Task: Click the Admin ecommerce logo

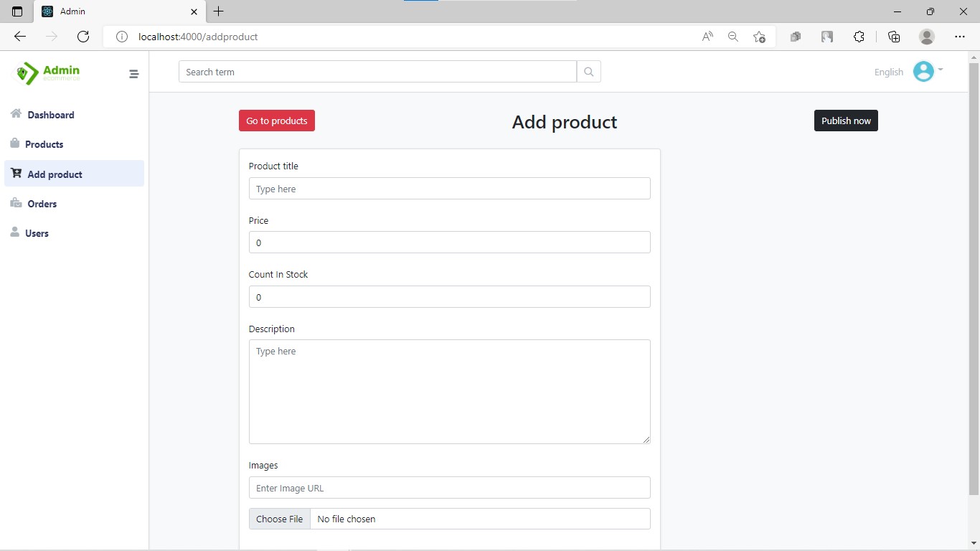Action: [46, 72]
